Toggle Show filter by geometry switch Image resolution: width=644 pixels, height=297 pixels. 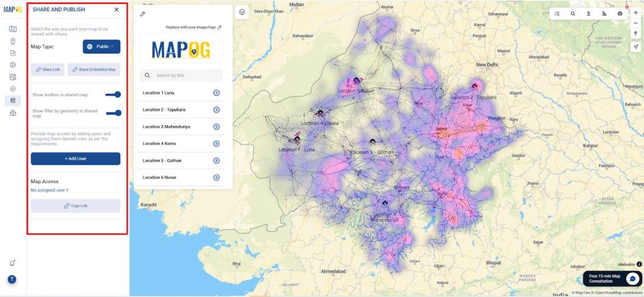[113, 113]
